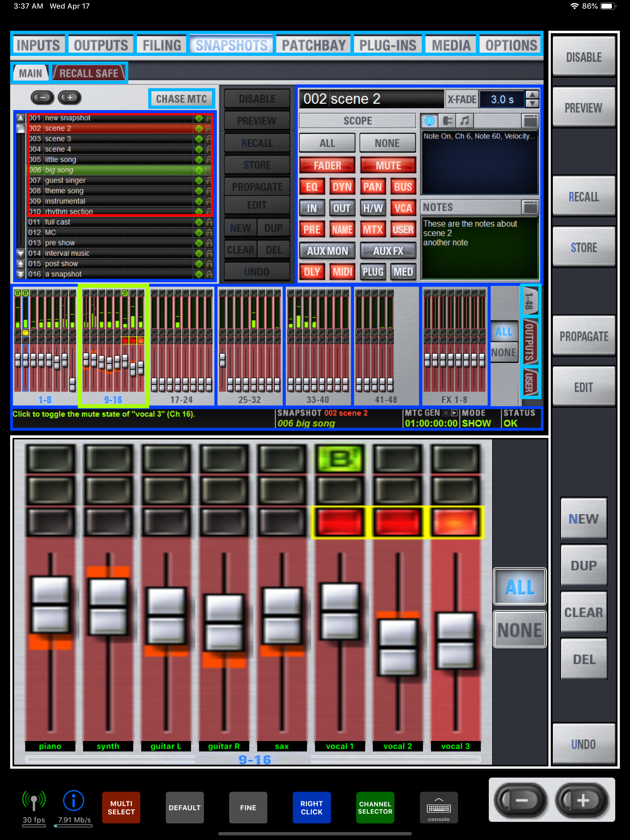This screenshot has height=840, width=630.
Task: Click the X-FADE button
Action: tap(462, 100)
